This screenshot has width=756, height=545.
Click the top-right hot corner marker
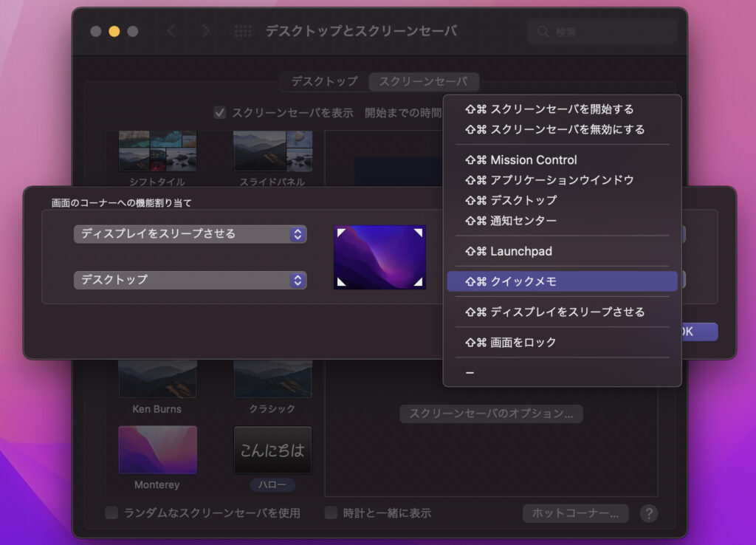418,233
